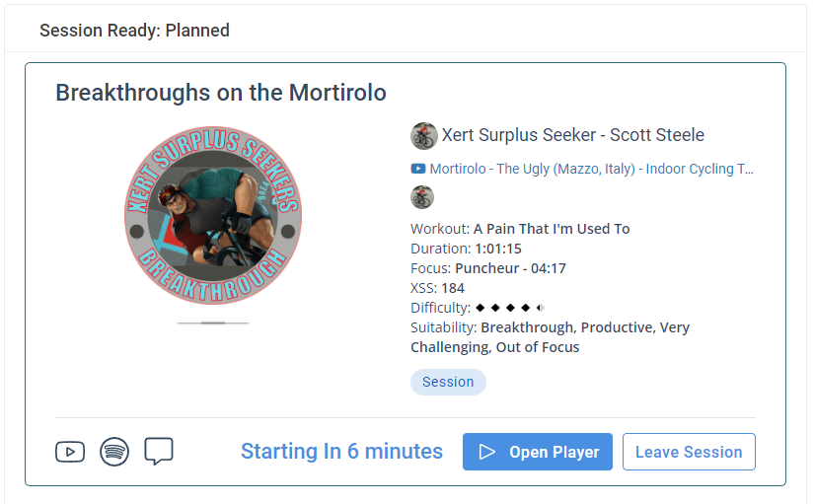
Task: Click the Focus value Puncheur - 04:17
Action: pyautogui.click(x=510, y=268)
